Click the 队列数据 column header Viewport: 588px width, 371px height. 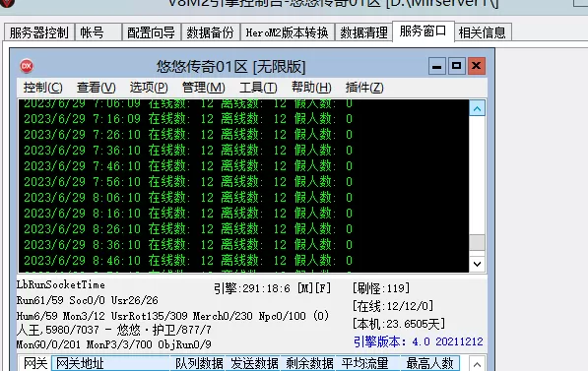point(198,363)
